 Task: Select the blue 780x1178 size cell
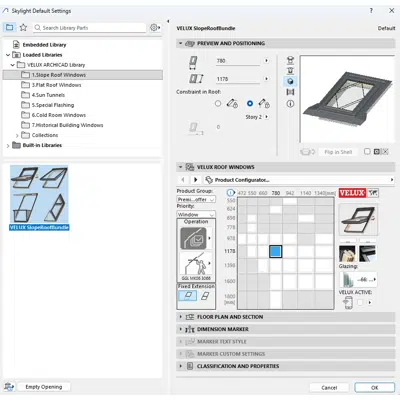pos(275,251)
